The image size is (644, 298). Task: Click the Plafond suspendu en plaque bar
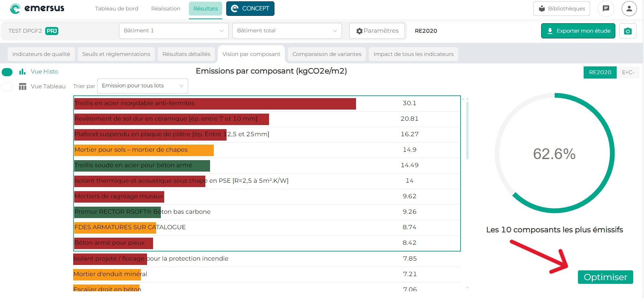click(150, 135)
